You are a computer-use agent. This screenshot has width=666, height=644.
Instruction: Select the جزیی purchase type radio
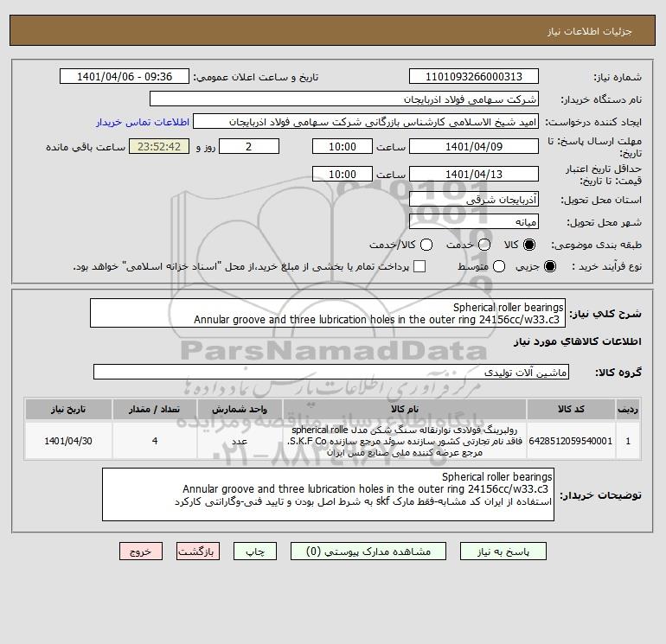pos(549,266)
